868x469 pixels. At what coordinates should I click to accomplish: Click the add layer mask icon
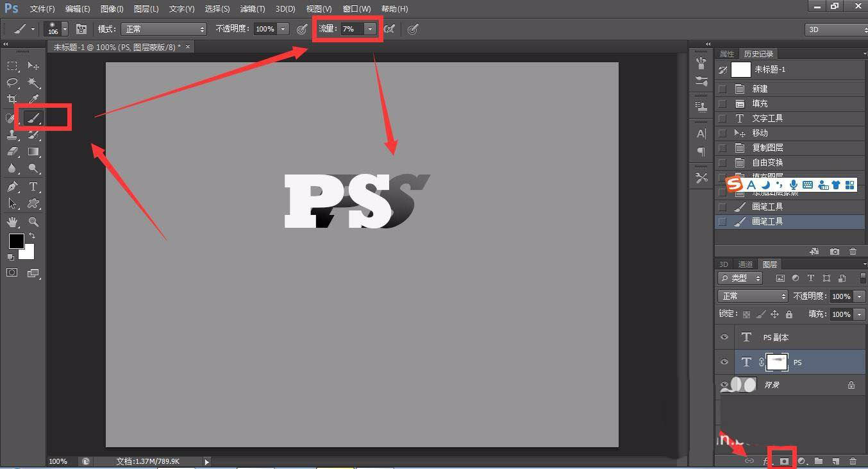(783, 461)
